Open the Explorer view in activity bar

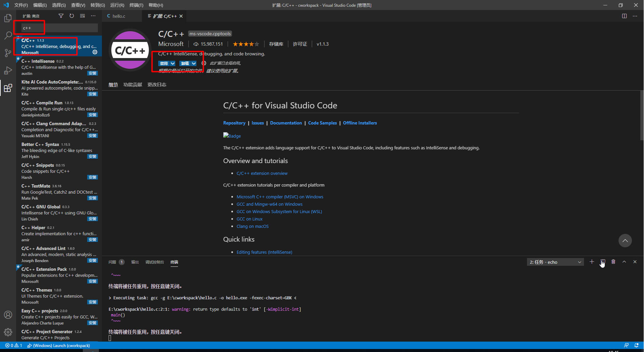[8, 18]
